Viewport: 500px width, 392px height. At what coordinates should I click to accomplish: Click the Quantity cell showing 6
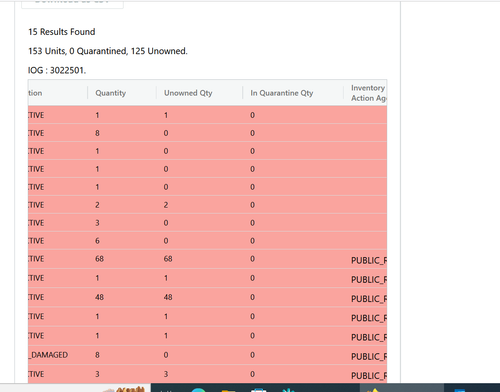[97, 241]
